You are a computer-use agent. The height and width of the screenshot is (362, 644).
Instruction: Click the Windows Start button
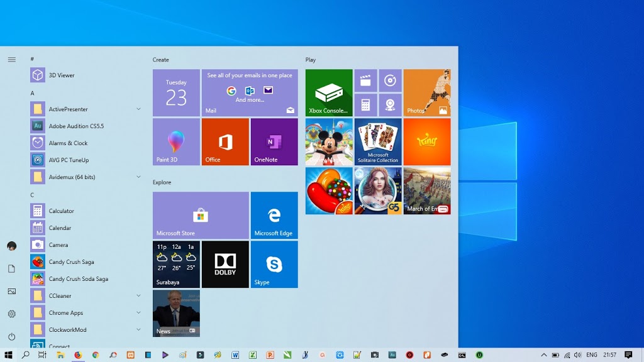[x=8, y=354]
